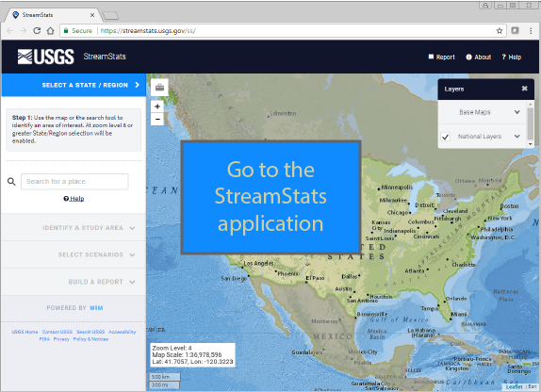Click the Chicago label on map

coord(398,213)
